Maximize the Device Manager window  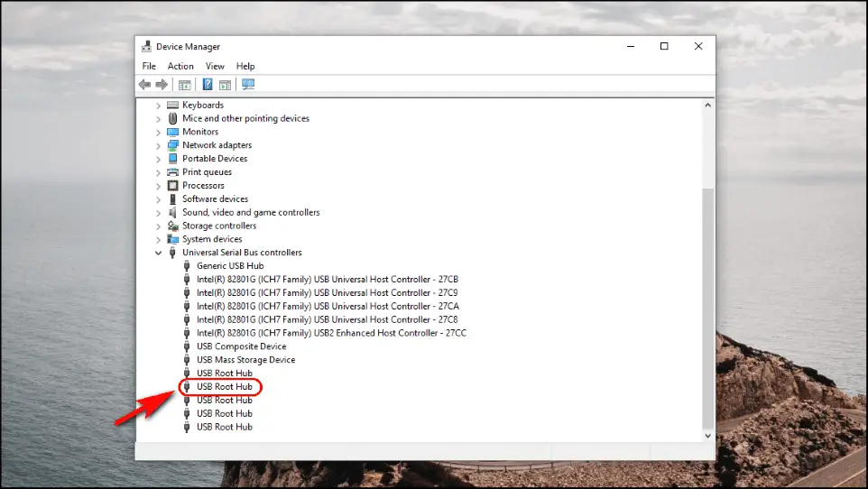click(x=664, y=47)
